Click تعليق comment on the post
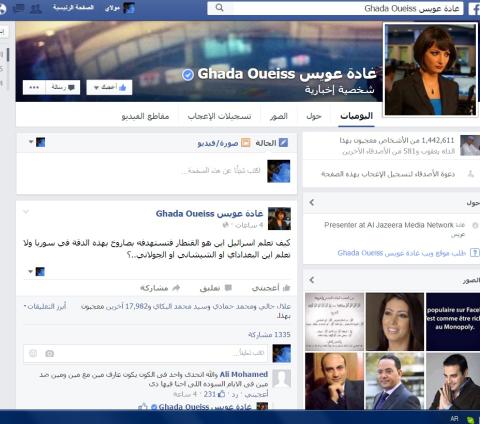 (x=215, y=288)
